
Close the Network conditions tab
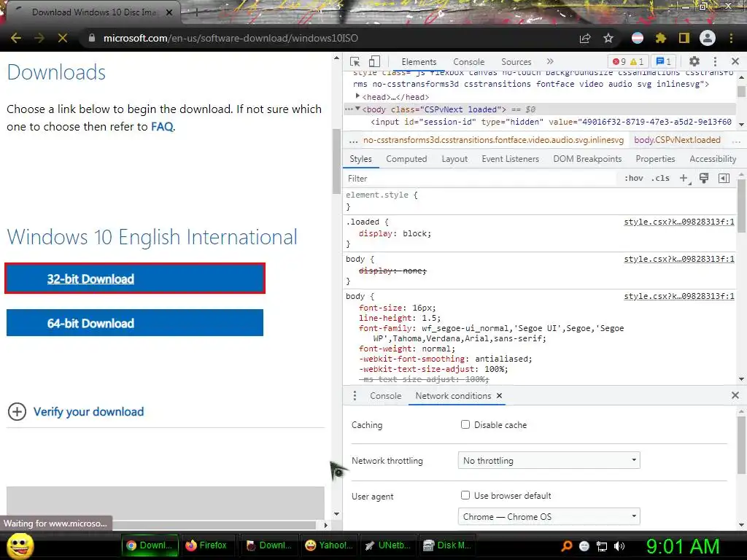pyautogui.click(x=499, y=396)
